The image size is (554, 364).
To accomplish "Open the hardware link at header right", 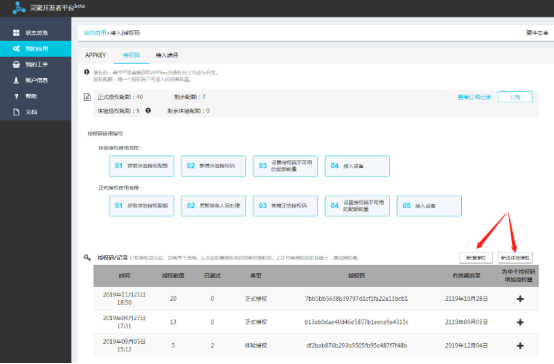I will coord(537,33).
